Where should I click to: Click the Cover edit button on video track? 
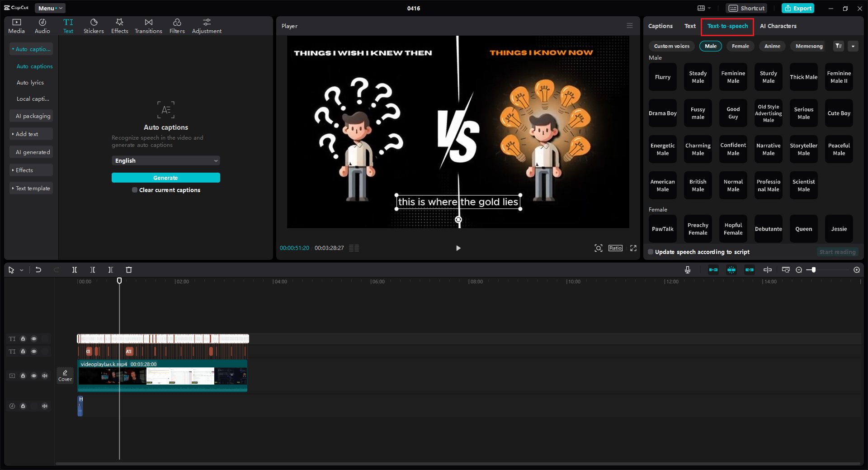(x=65, y=376)
